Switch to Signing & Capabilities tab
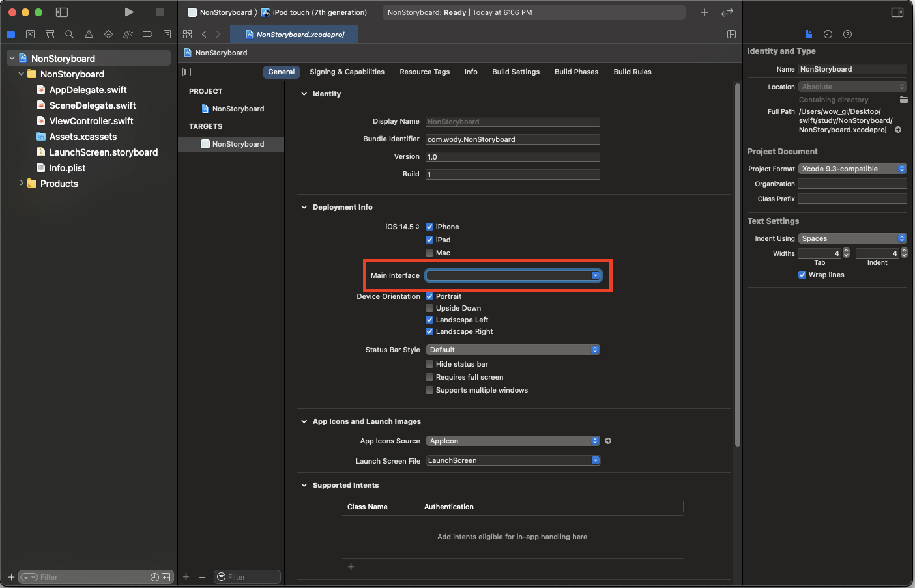Image resolution: width=915 pixels, height=588 pixels. [x=347, y=72]
